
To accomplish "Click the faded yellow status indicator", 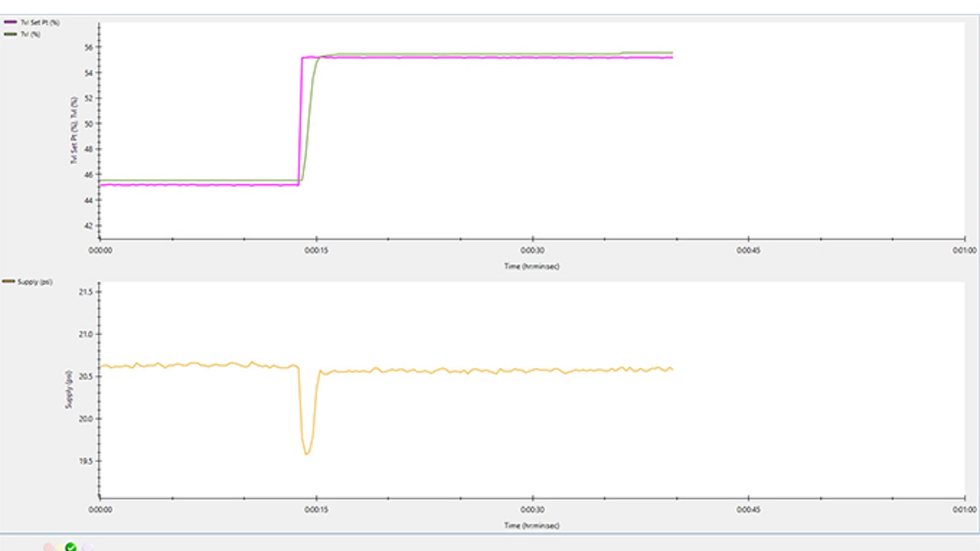I will pos(60,547).
